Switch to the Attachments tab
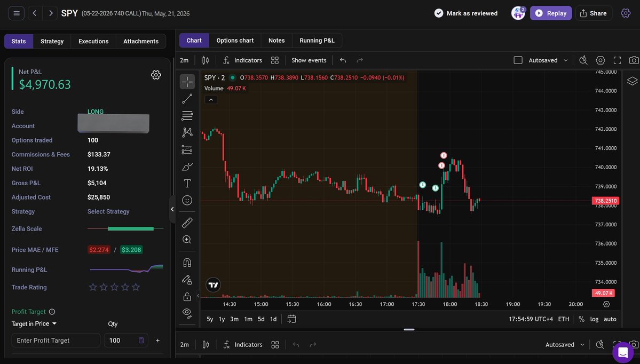The height and width of the screenshot is (364, 640). [141, 41]
